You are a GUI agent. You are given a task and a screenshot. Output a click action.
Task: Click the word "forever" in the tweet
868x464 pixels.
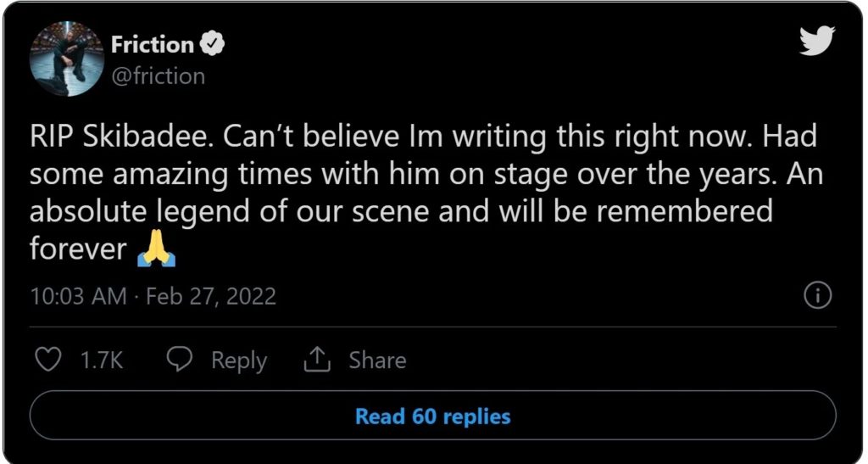[78, 249]
